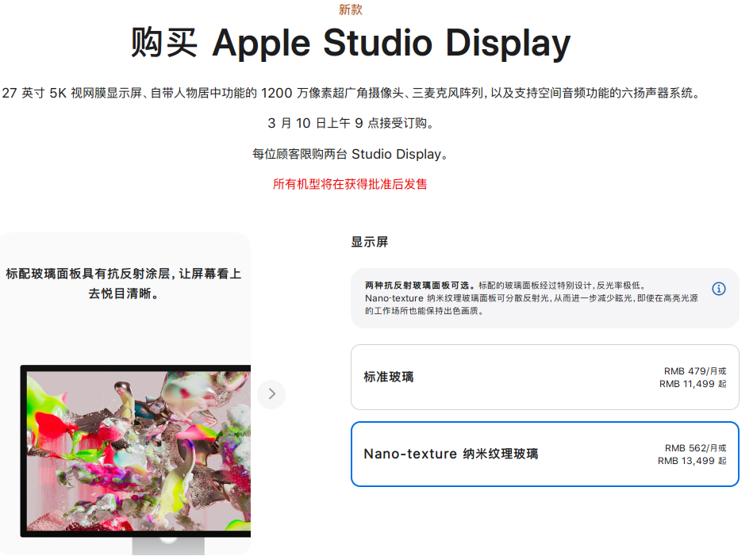The height and width of the screenshot is (560, 753).
Task: Open the info icon about glass options
Action: [718, 289]
